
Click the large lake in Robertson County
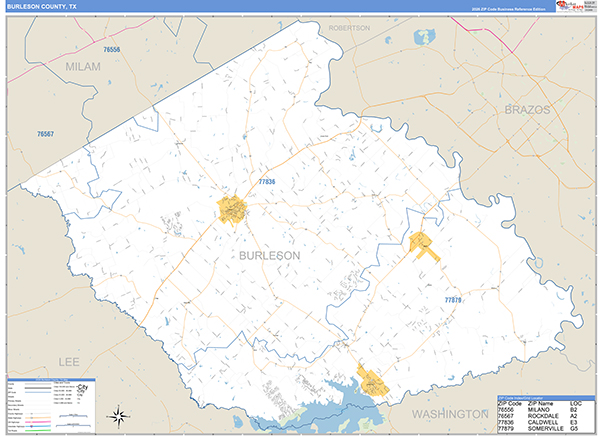(424, 37)
